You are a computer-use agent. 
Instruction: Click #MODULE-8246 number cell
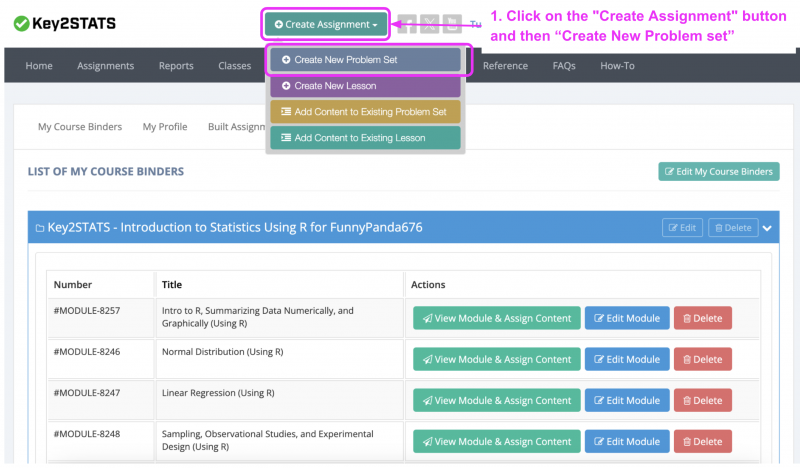(x=87, y=352)
